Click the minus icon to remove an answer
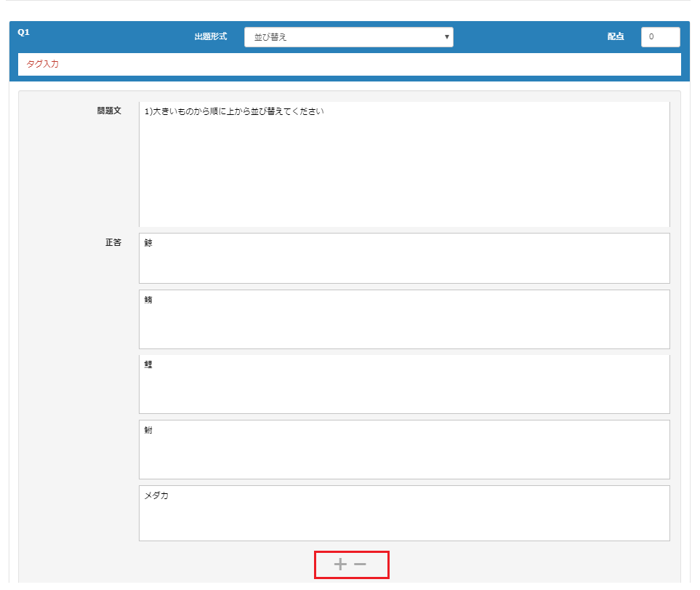Screen dimensions: 700x590 [x=360, y=564]
